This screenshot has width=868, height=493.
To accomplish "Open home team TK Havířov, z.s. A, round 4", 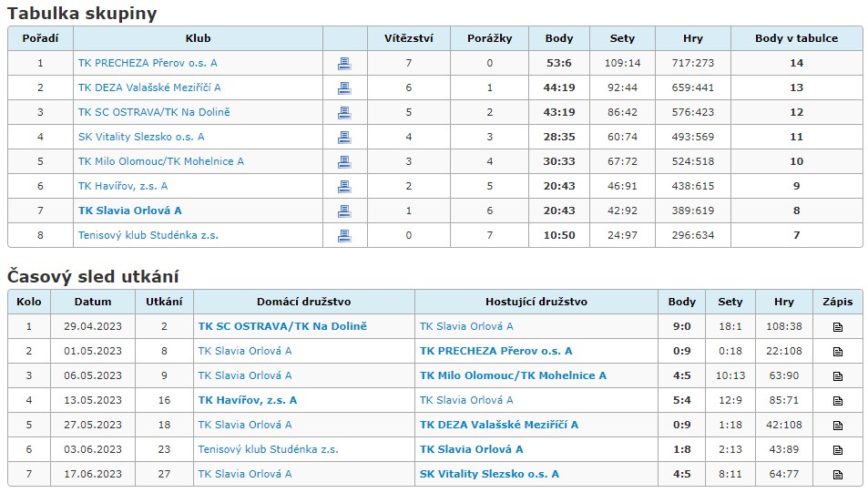I will [x=248, y=400].
